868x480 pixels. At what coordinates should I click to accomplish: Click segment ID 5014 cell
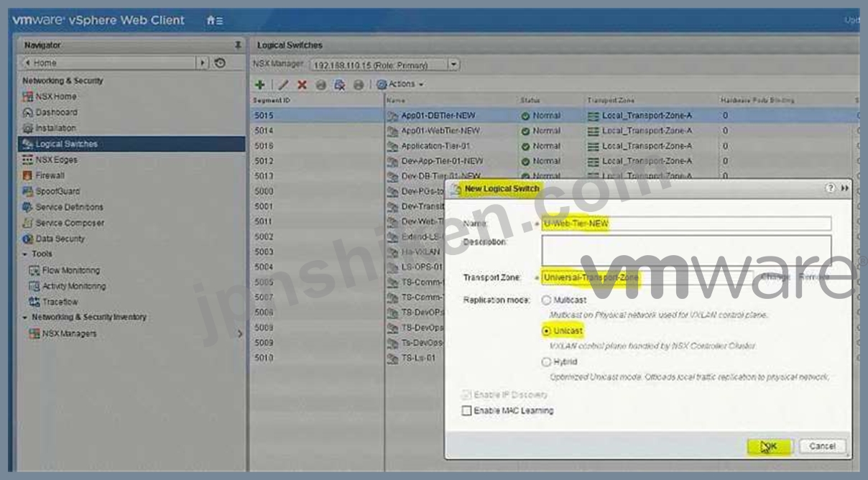tap(264, 131)
